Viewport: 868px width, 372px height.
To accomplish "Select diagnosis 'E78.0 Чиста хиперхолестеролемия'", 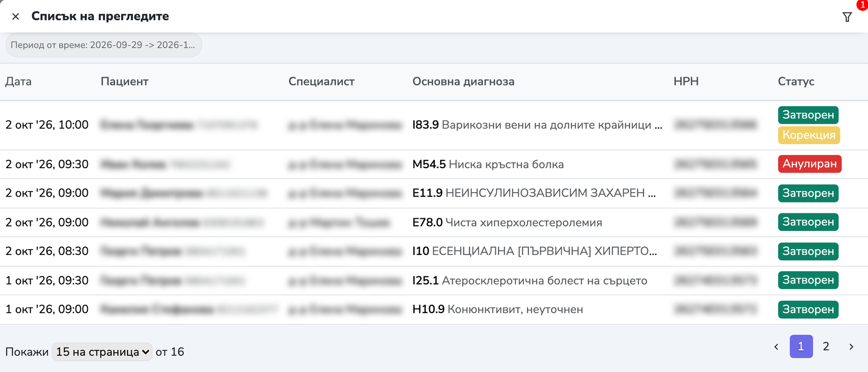I will click(x=507, y=222).
